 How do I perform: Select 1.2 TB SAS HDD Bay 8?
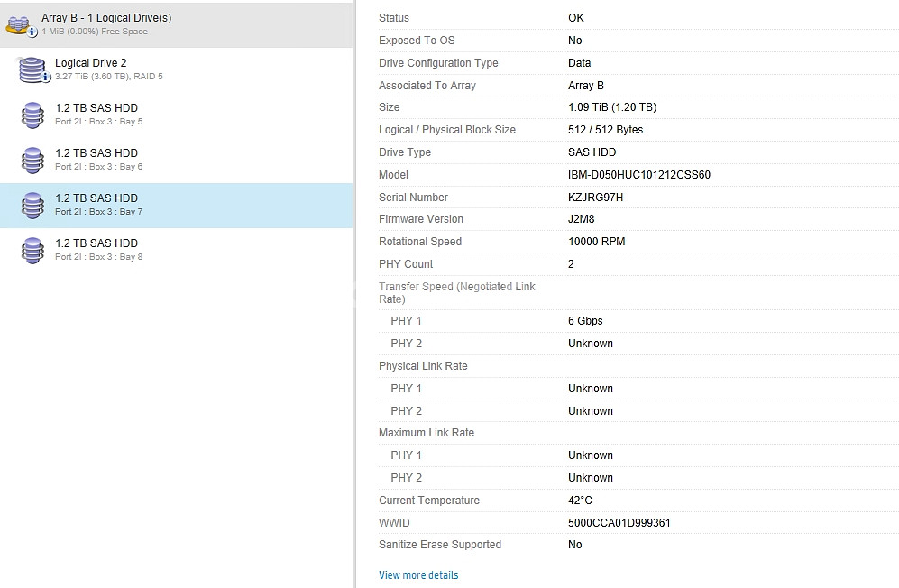(x=176, y=250)
